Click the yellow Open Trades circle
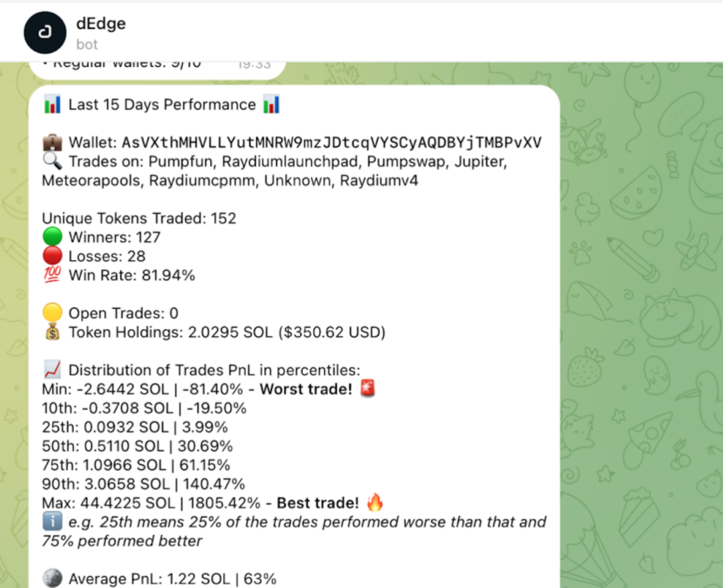 [52, 313]
